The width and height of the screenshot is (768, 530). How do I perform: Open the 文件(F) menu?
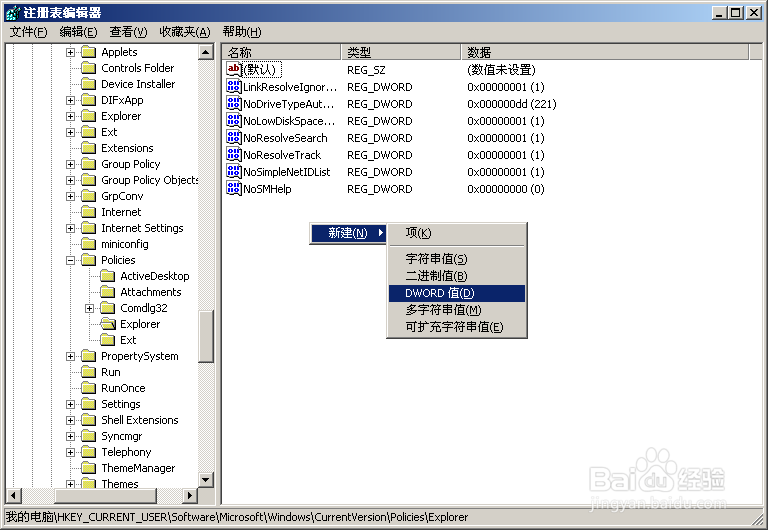28,32
